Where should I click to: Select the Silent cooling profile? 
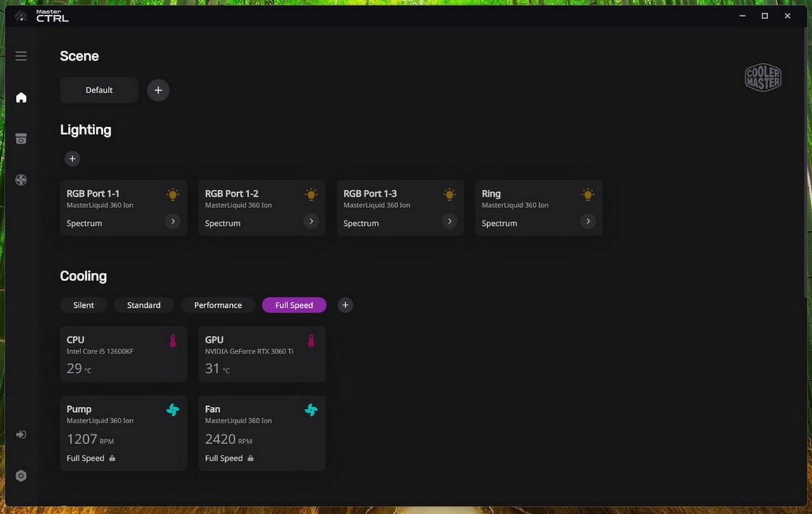tap(84, 305)
